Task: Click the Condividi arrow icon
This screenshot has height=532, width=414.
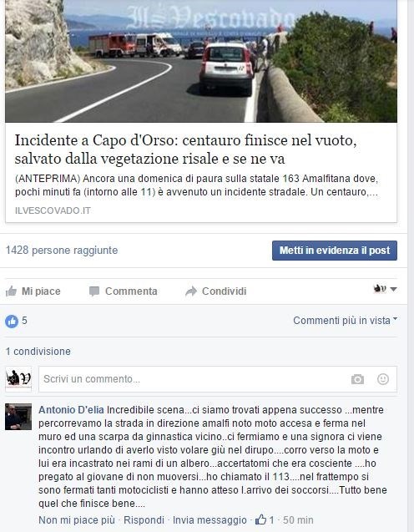Action: (x=191, y=291)
